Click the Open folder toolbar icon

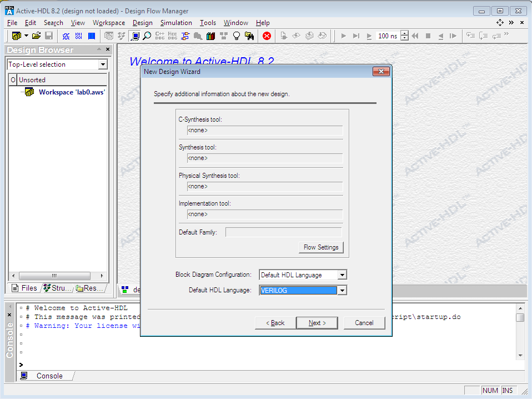[37, 36]
